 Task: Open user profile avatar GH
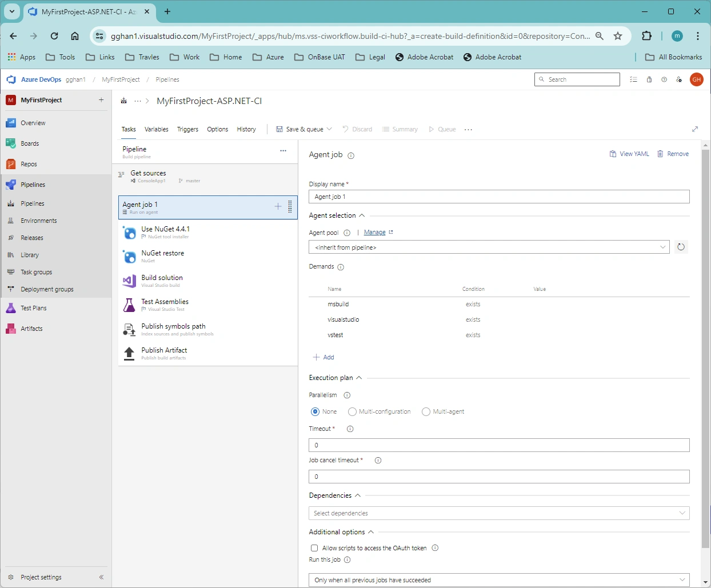tap(696, 79)
